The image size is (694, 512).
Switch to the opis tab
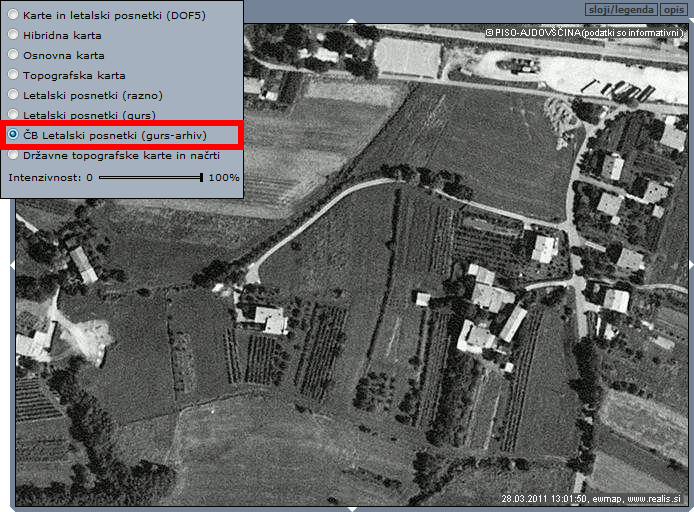pos(674,9)
